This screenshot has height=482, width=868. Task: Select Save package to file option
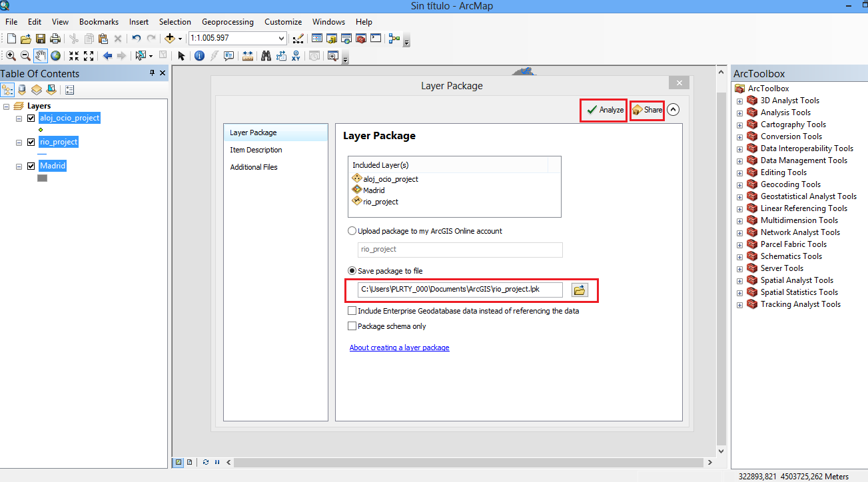click(352, 271)
